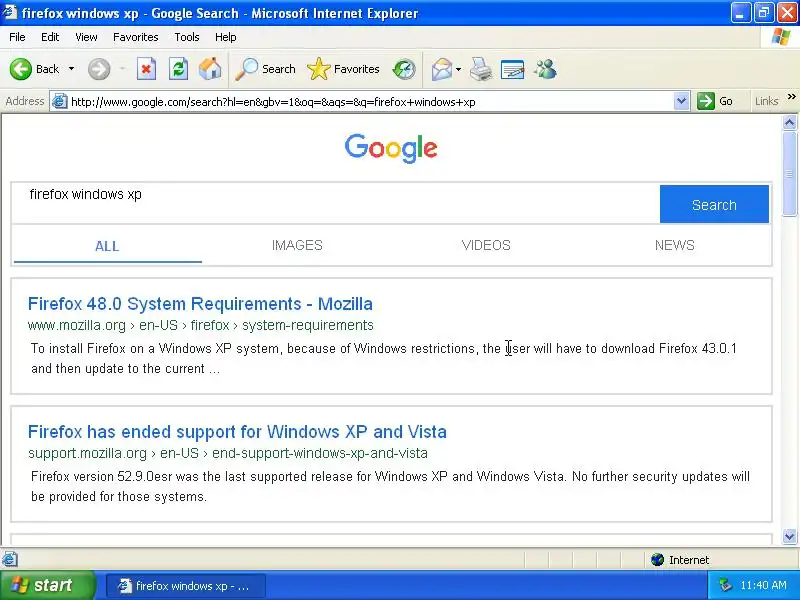Open the View menu
Viewport: 800px width, 600px height.
pos(86,37)
